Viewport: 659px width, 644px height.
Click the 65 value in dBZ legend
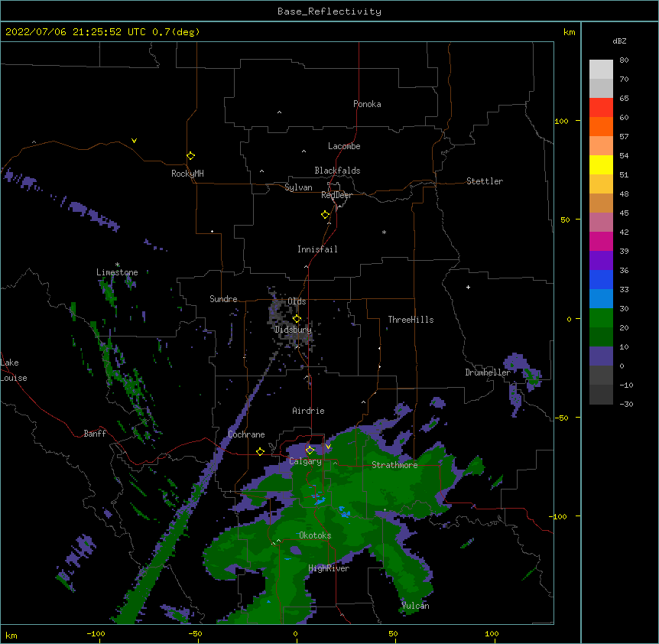(x=624, y=99)
